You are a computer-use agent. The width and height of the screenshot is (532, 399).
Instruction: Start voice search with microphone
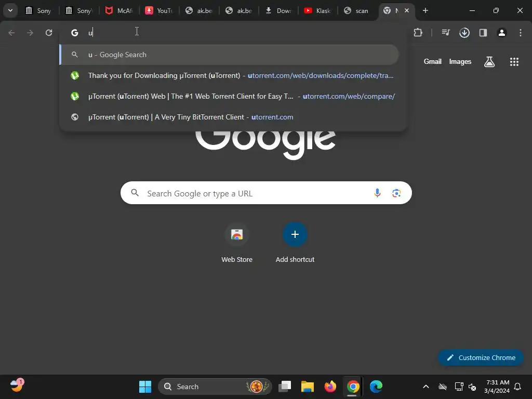pyautogui.click(x=377, y=193)
